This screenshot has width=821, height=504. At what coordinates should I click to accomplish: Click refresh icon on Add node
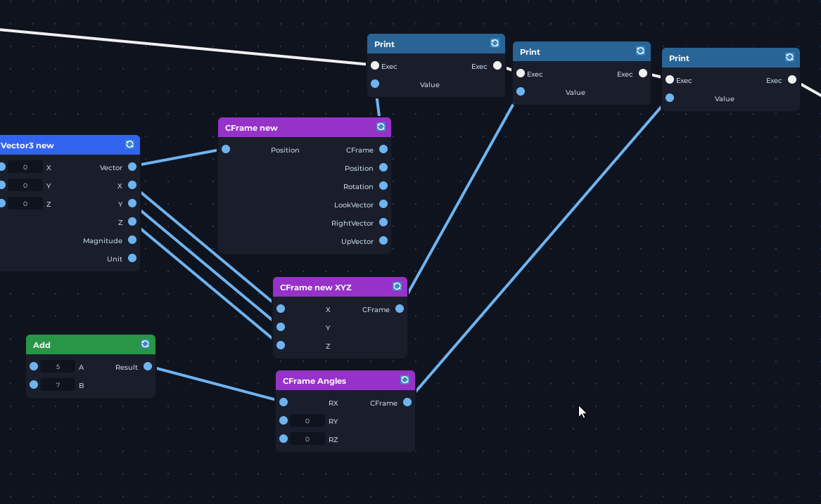145,344
